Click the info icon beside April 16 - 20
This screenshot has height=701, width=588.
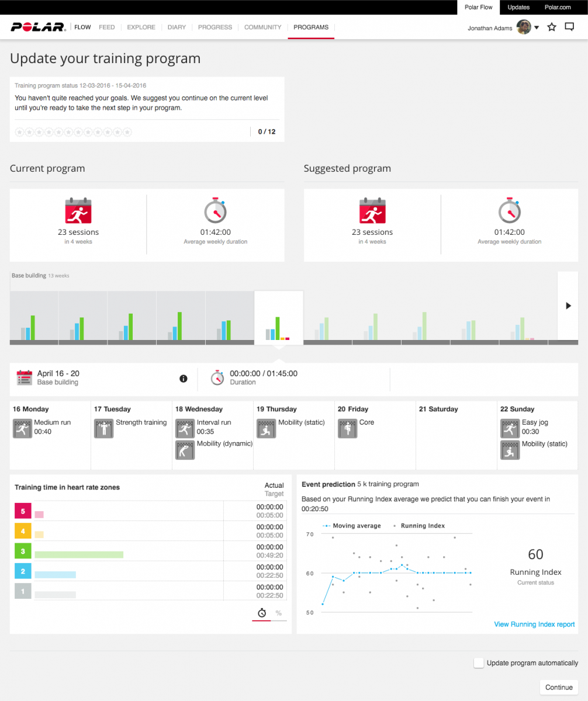click(184, 379)
